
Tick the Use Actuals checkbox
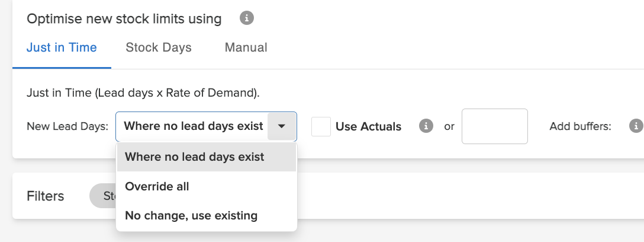[321, 126]
